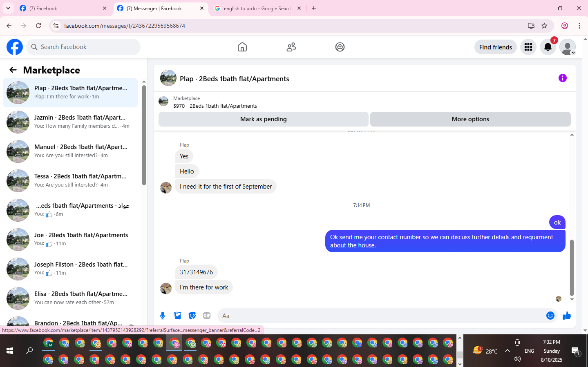Open the Facebook logo home link
The image size is (588, 367).
tap(15, 47)
